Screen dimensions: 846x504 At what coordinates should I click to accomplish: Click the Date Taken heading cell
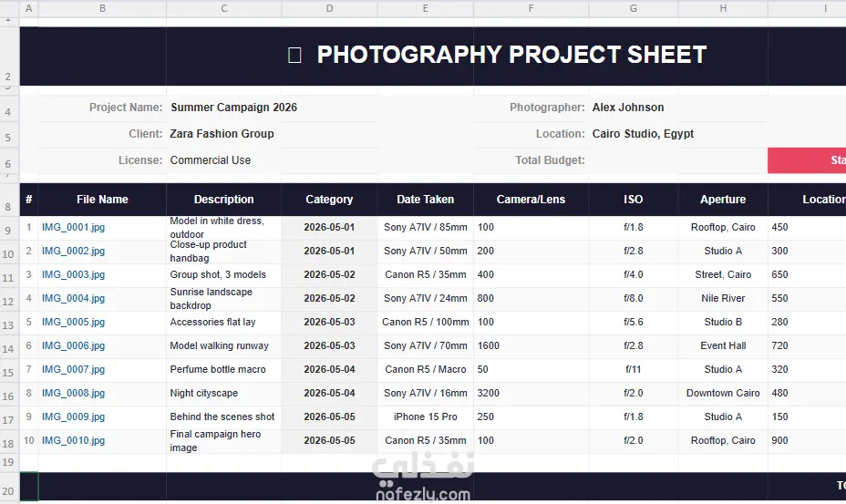(x=425, y=200)
